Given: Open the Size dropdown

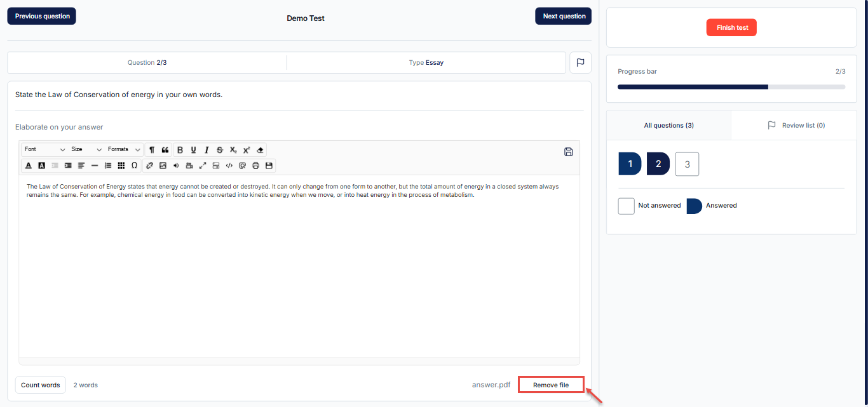Looking at the screenshot, I should point(86,149).
